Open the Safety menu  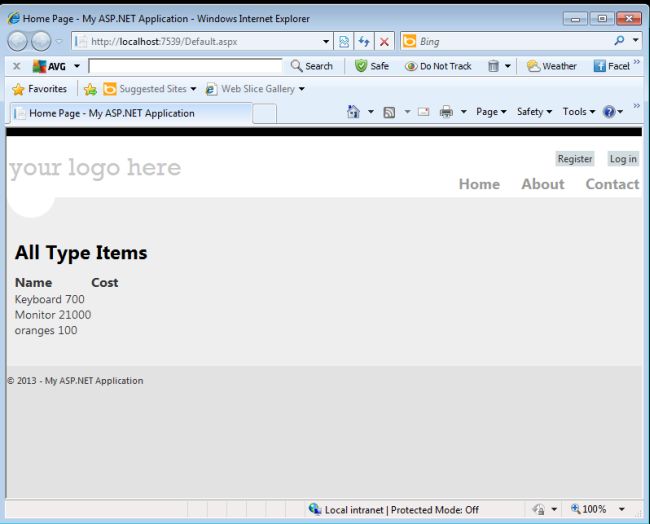point(534,112)
